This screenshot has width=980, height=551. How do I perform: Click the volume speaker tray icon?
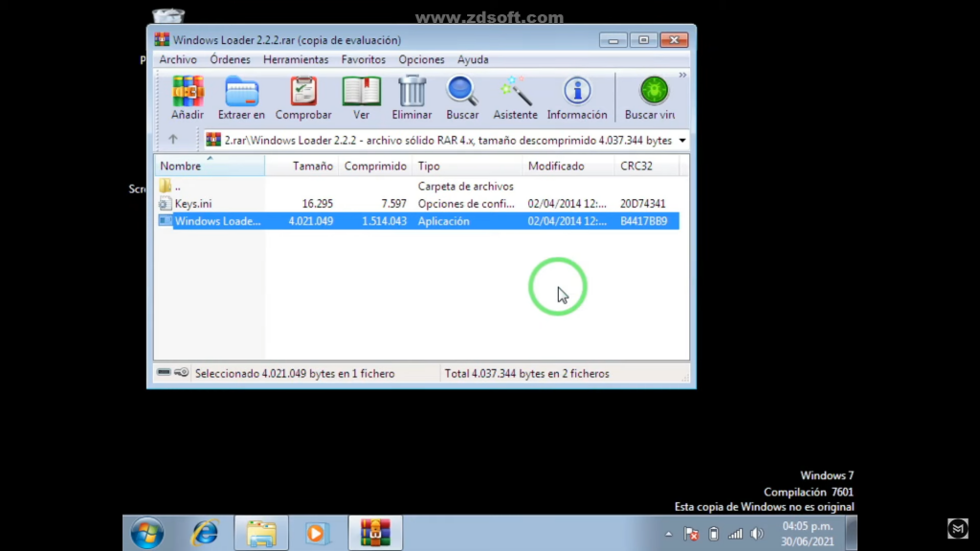757,534
